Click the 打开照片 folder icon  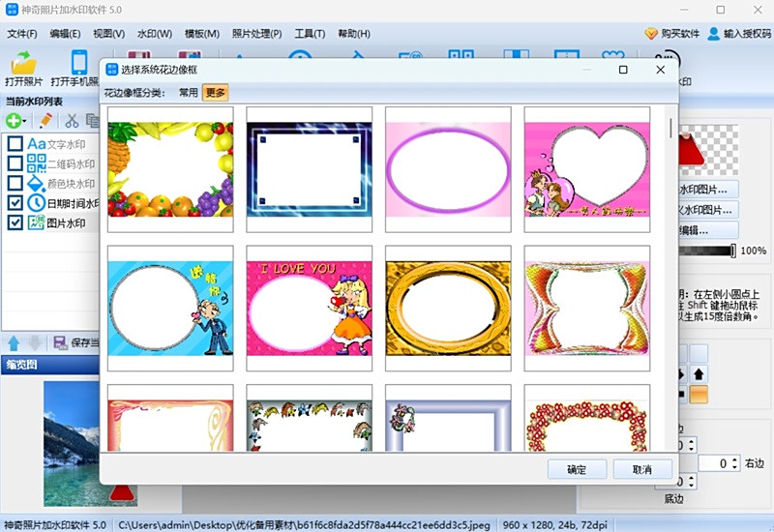pos(21,64)
